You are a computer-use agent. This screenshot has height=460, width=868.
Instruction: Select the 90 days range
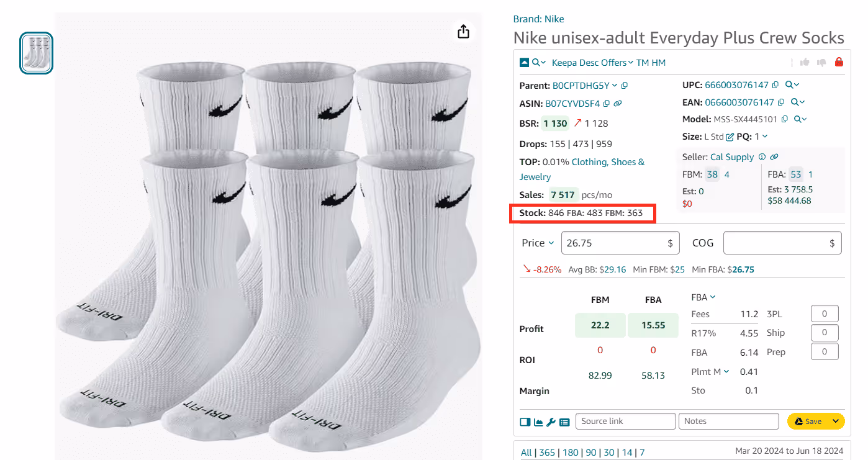tap(591, 453)
